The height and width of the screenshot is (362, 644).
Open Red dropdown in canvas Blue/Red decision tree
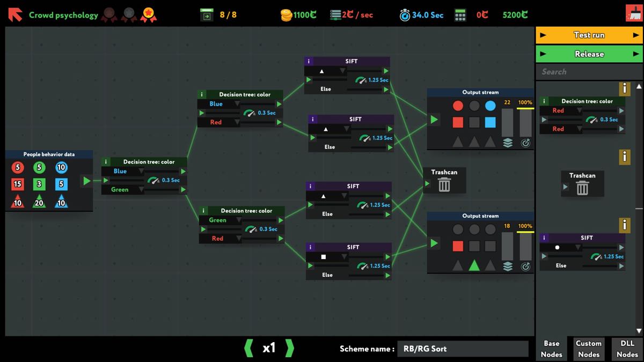tap(219, 122)
